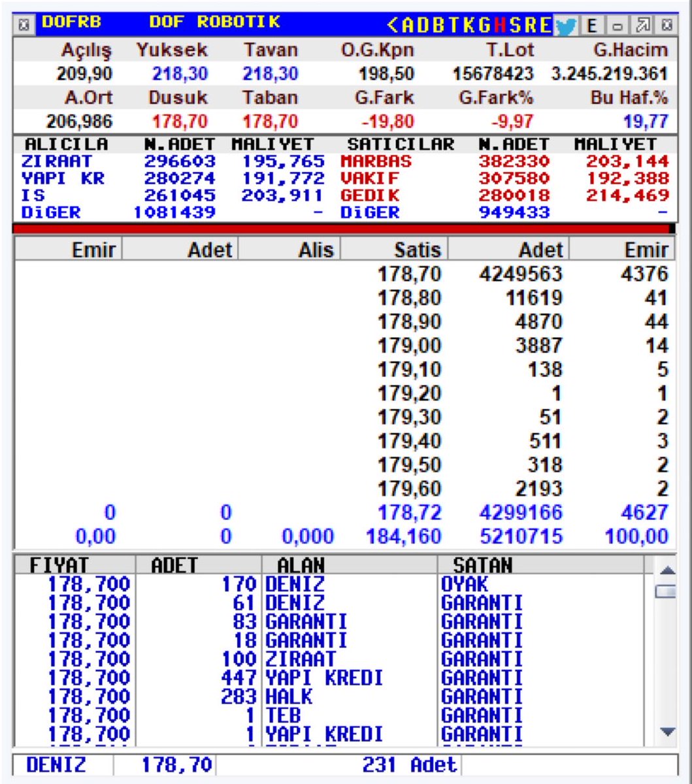Click the red letter H shortcut in title bar
Screen dimensions: 692x784
(x=501, y=25)
